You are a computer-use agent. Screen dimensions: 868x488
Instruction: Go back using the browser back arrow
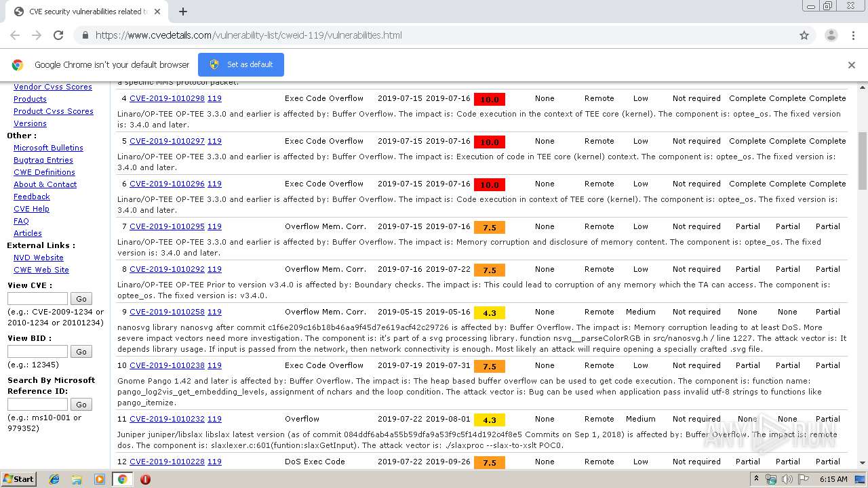(x=15, y=35)
